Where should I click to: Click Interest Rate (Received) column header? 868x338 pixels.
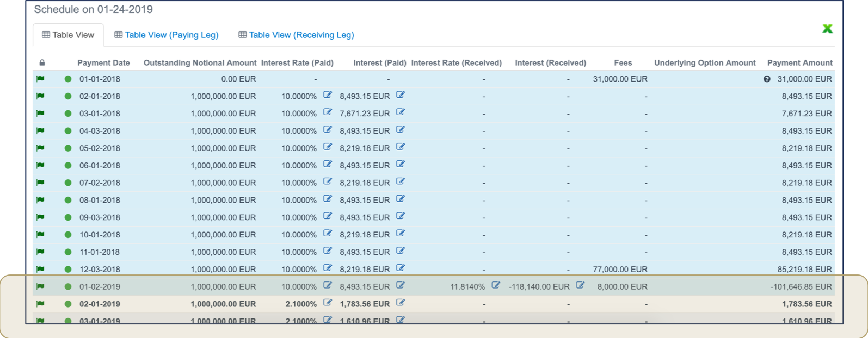[457, 63]
